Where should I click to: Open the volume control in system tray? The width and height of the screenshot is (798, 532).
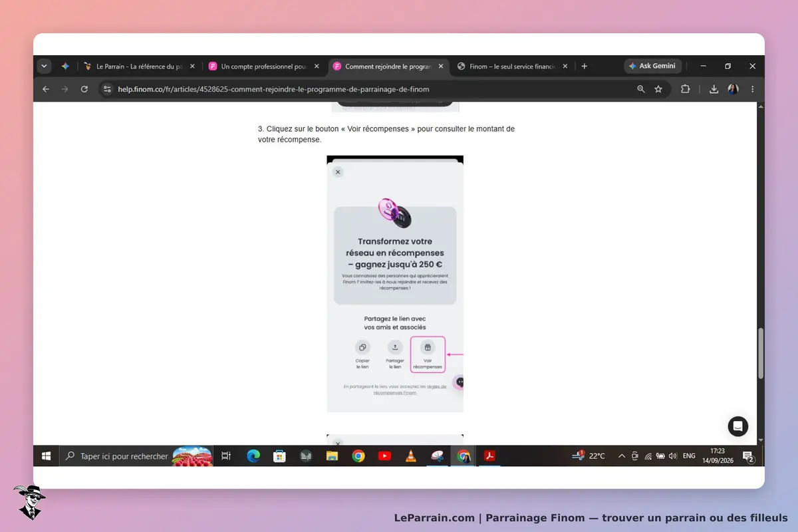point(673,456)
